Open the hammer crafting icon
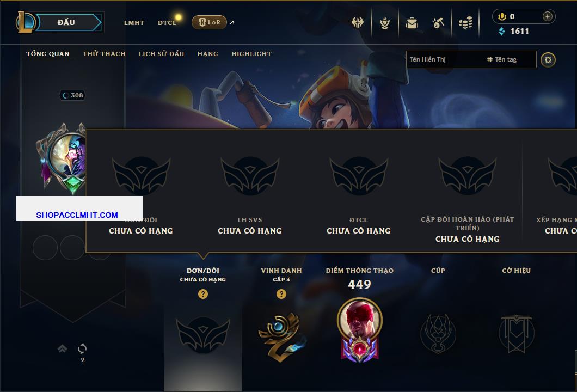Screen dimensions: 577x392 click(x=438, y=23)
